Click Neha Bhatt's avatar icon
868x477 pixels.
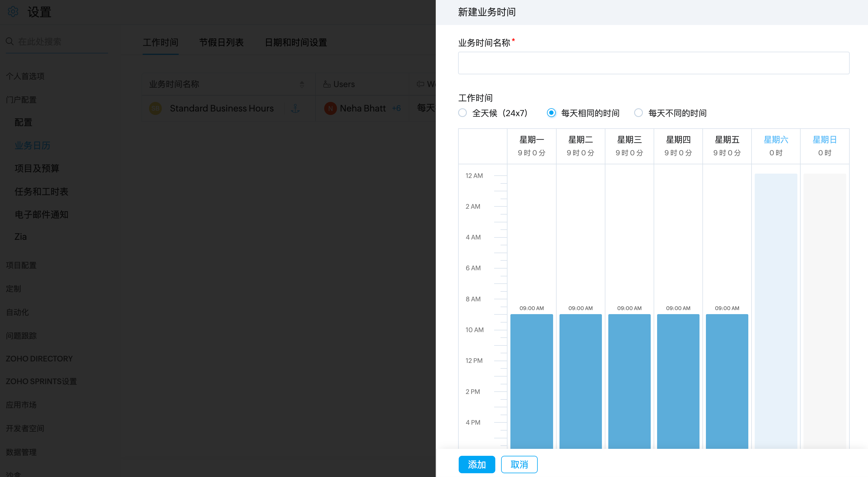click(330, 108)
